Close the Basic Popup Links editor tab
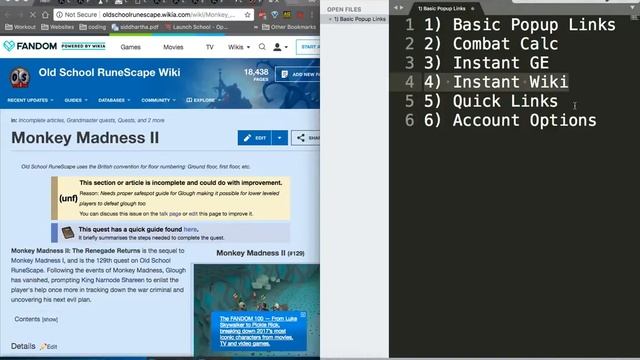The width and height of the screenshot is (640, 360). point(473,9)
